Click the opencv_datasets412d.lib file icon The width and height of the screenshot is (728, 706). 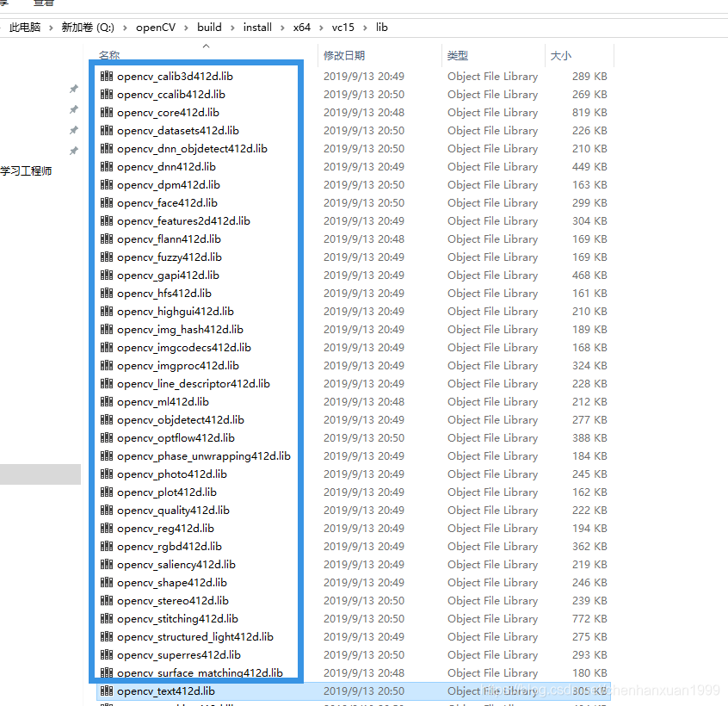coord(107,130)
